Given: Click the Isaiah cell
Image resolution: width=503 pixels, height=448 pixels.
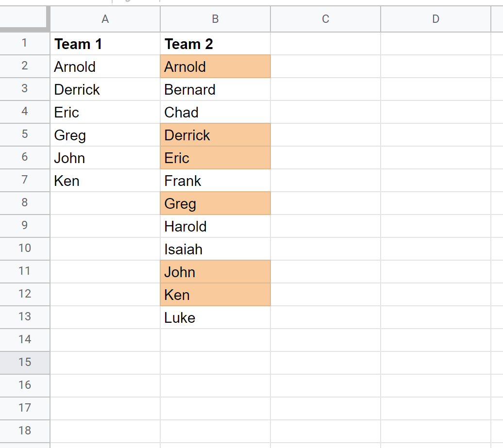Looking at the screenshot, I should pos(215,249).
